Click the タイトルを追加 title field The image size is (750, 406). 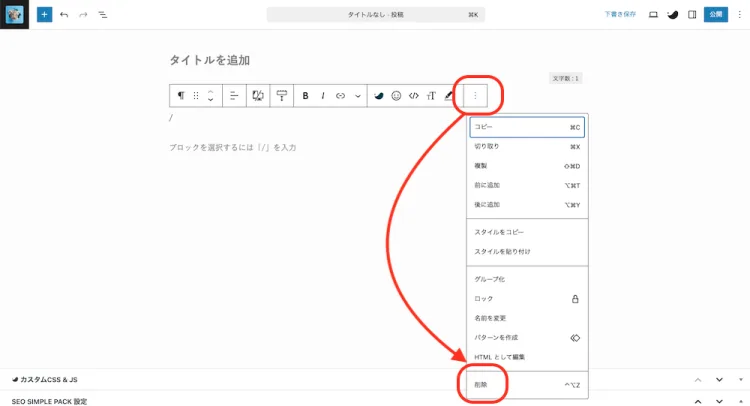tap(210, 60)
